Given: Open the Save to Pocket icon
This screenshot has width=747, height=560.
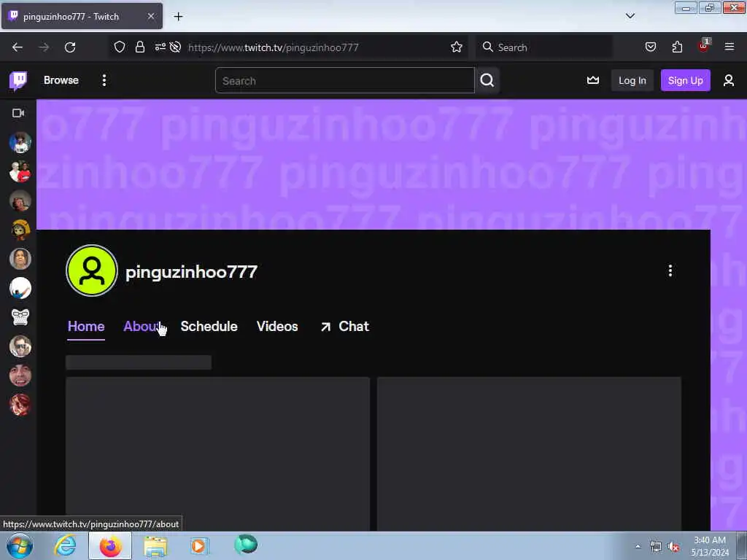Looking at the screenshot, I should 650,47.
